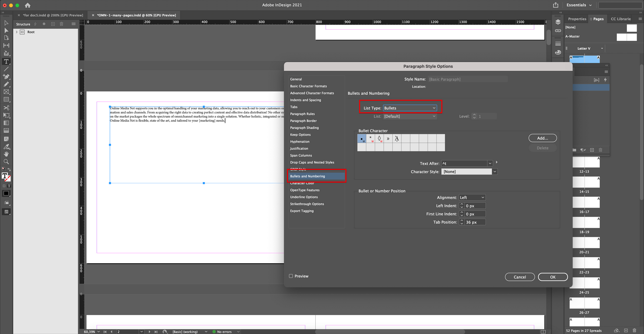Click the black Fill swatch in the toolbar
Image resolution: width=644 pixels, height=334 pixels.
pyautogui.click(x=6, y=193)
